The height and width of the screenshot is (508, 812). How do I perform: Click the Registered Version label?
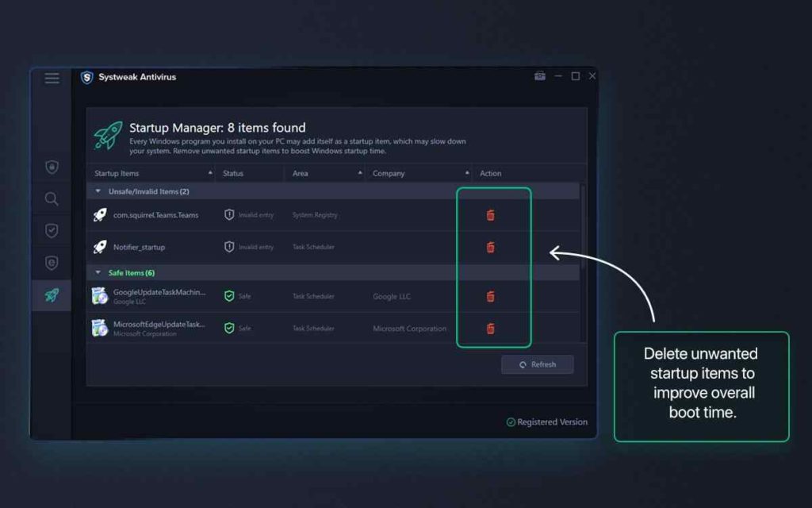click(552, 422)
